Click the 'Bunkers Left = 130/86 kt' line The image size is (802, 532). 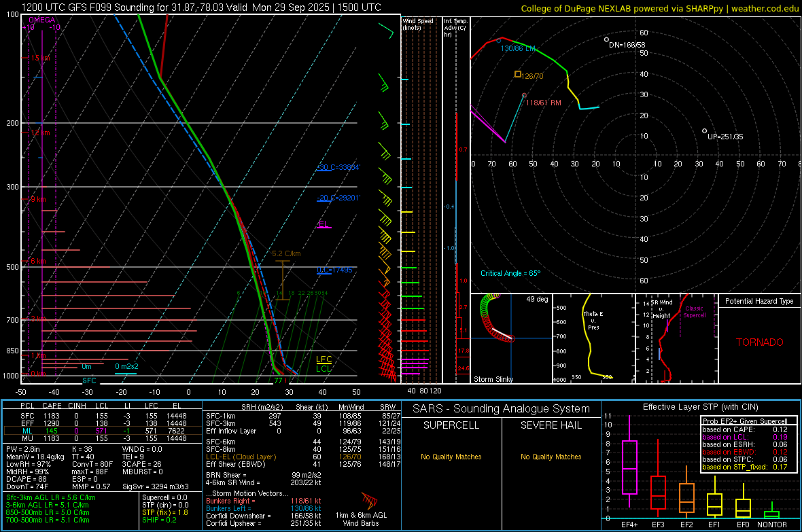(264, 508)
